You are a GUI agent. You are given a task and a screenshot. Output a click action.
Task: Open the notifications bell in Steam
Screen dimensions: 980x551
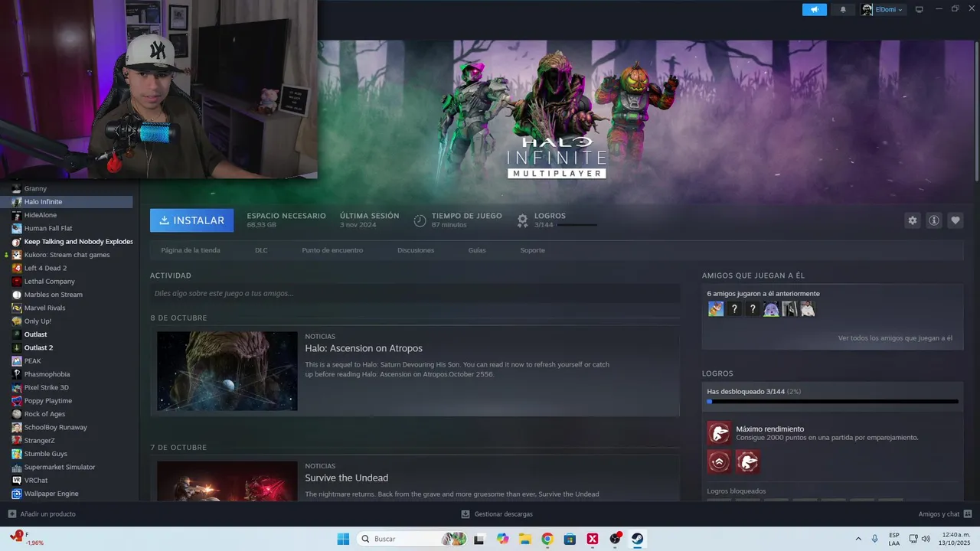[x=843, y=9]
